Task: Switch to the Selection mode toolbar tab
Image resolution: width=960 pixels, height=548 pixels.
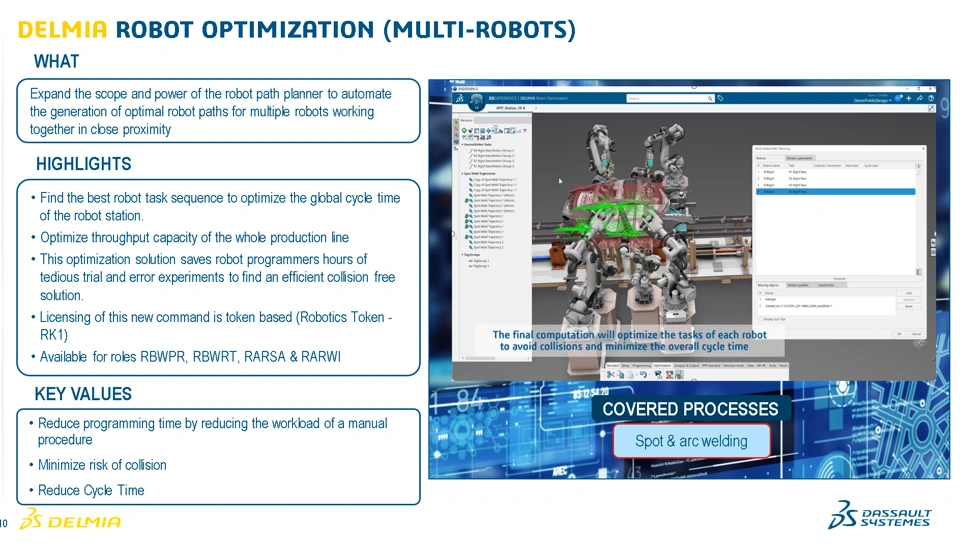Action: 733,366
